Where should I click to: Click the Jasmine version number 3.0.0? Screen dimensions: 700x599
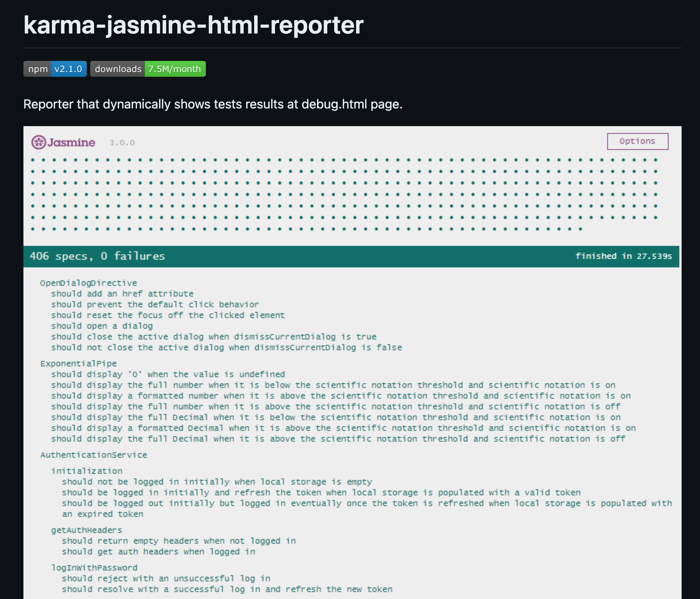click(122, 142)
